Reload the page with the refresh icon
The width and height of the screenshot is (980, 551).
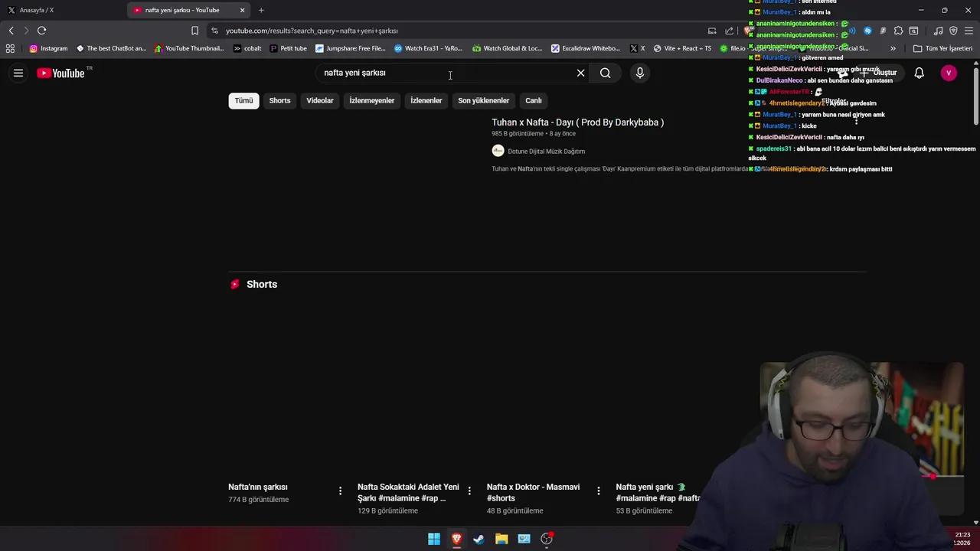click(x=41, y=31)
